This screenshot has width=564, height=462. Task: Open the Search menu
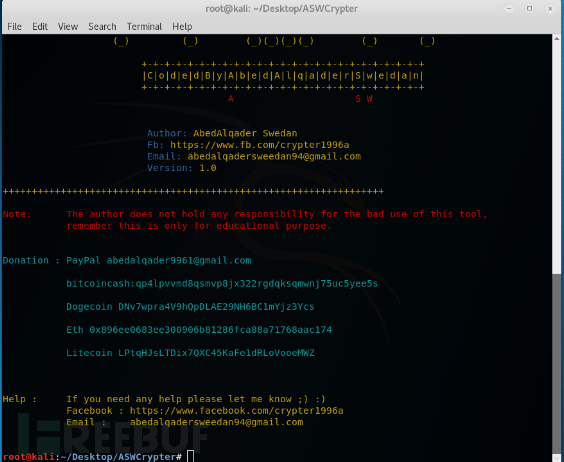(102, 27)
